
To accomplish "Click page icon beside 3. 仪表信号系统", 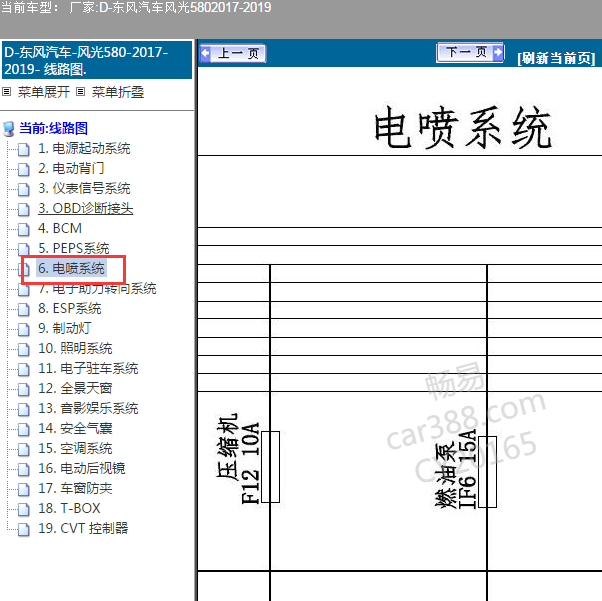I will 24,189.
